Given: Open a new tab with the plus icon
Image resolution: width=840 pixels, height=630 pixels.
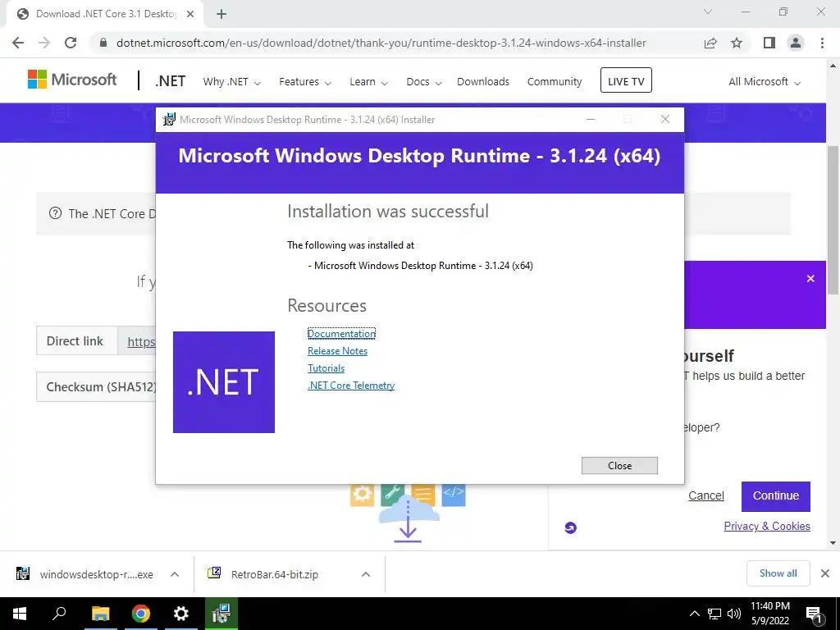Looking at the screenshot, I should click(x=221, y=14).
